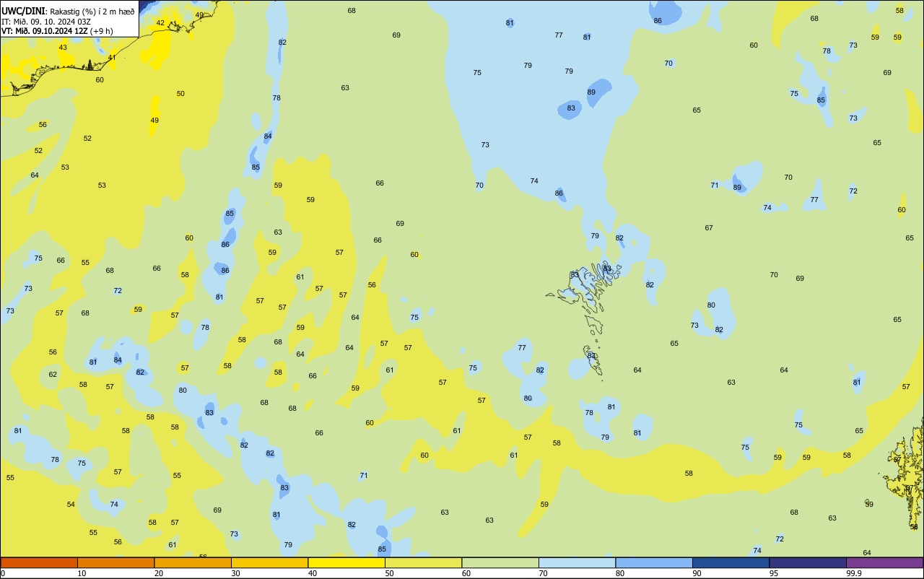Click the humidity value 41 on the map
The image size is (924, 579).
(112, 57)
